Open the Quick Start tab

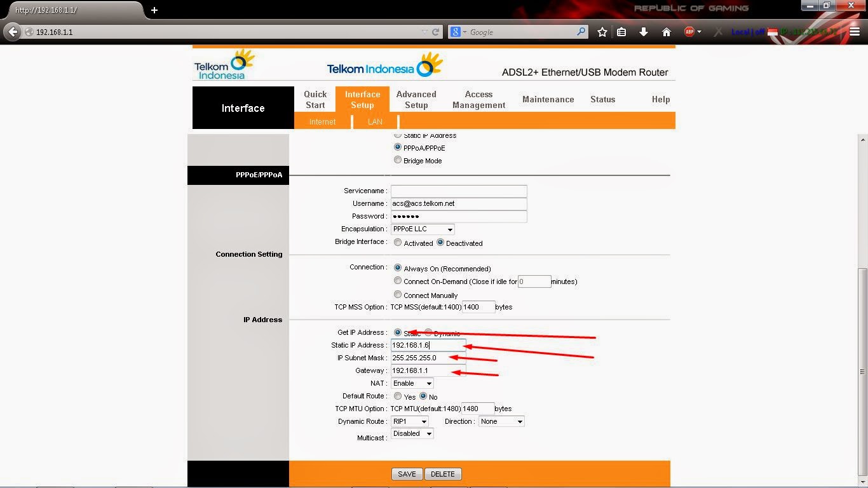coord(315,99)
